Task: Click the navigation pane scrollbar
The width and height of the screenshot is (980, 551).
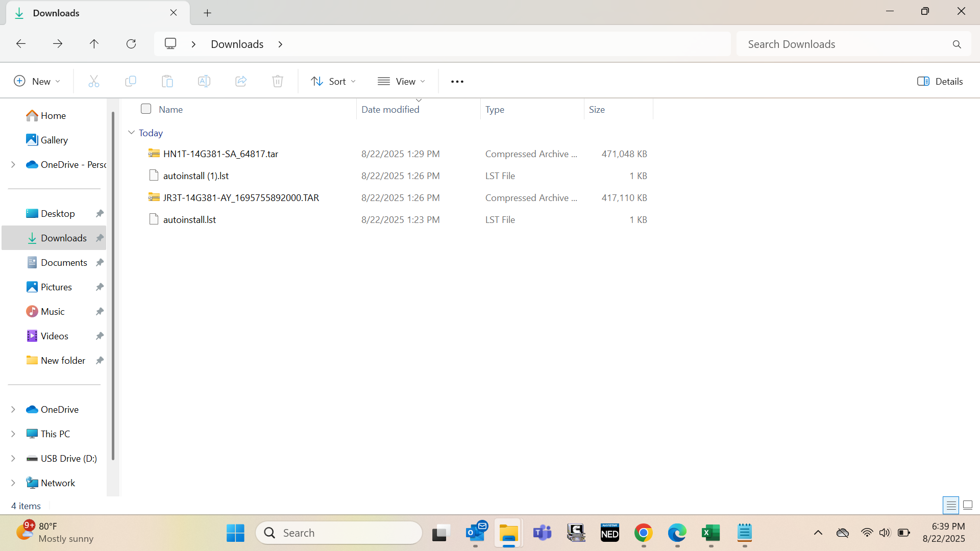Action: coord(113,286)
